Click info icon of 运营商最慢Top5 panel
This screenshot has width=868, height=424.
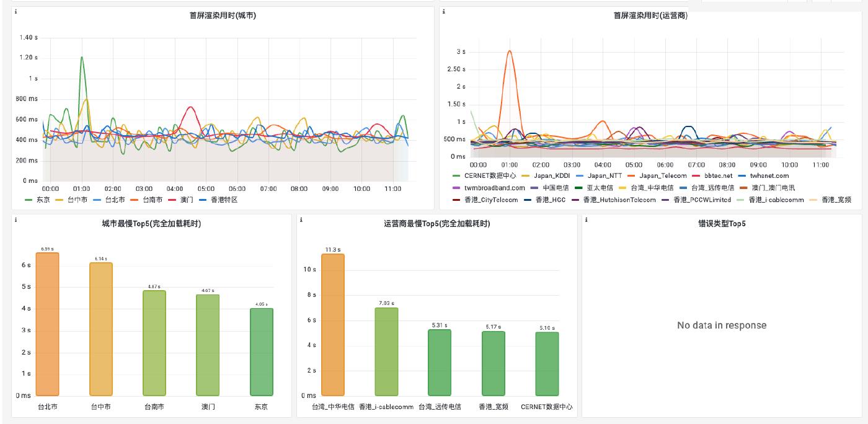point(301,220)
